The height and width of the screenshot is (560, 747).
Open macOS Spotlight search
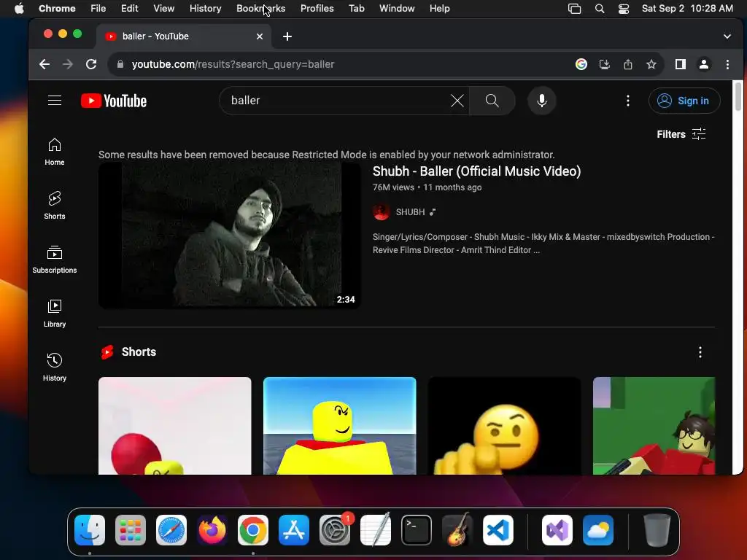(x=600, y=9)
